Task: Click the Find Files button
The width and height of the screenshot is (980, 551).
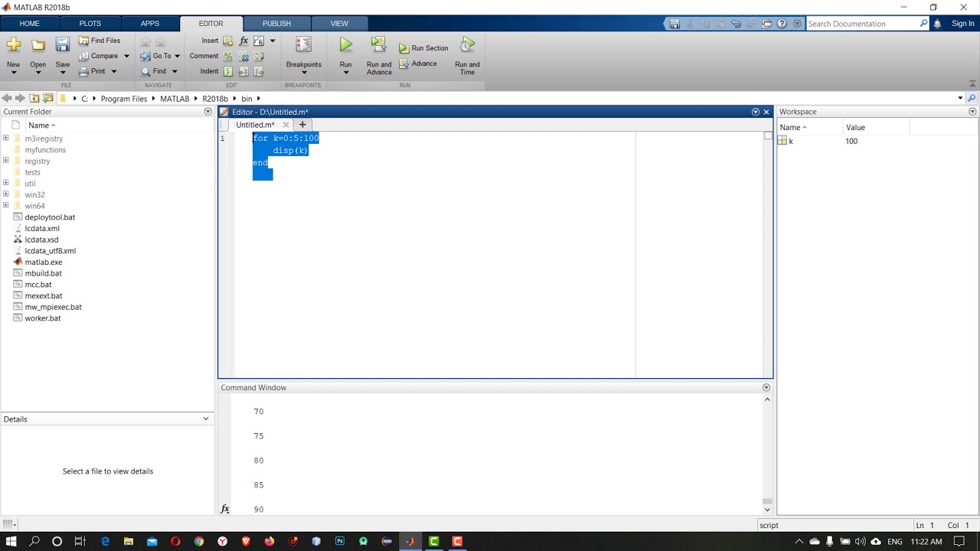Action: pos(100,41)
